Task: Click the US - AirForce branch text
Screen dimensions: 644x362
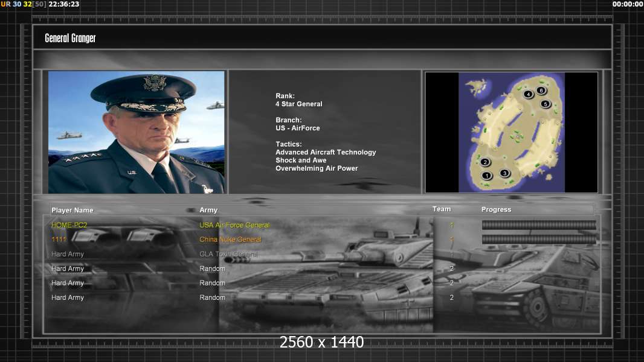Action: [298, 128]
